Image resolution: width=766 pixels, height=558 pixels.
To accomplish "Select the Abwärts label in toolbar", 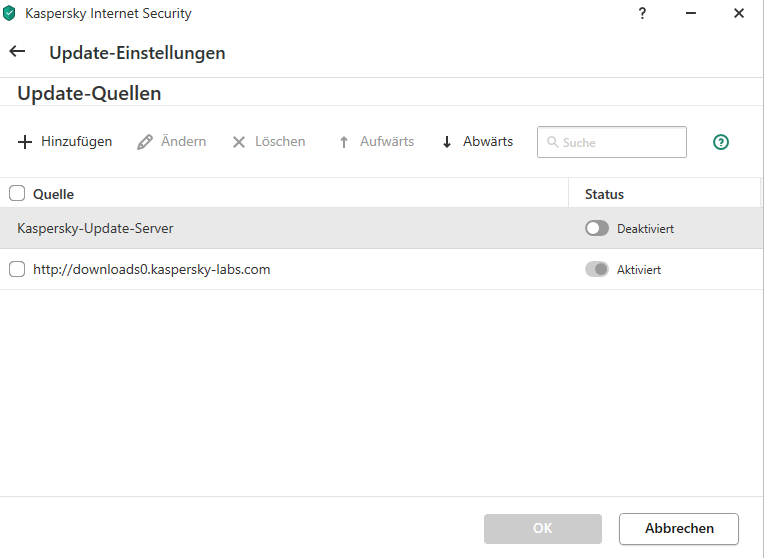I will click(488, 142).
